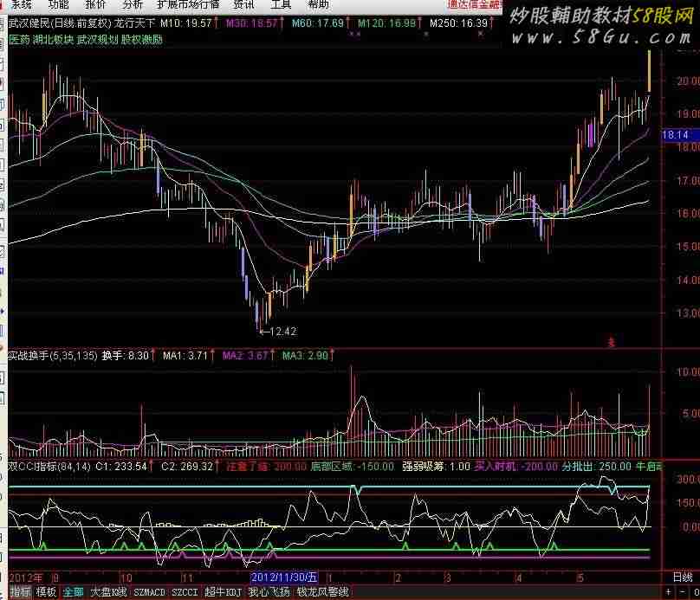The height and width of the screenshot is (600, 700).
Task: Open the 帮助 menu
Action: [318, 4]
